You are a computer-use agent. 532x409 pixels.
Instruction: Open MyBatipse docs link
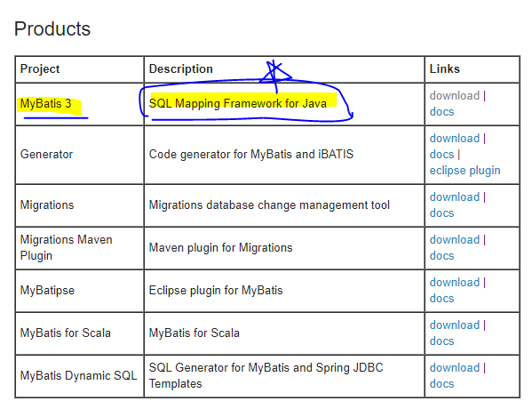(x=441, y=299)
